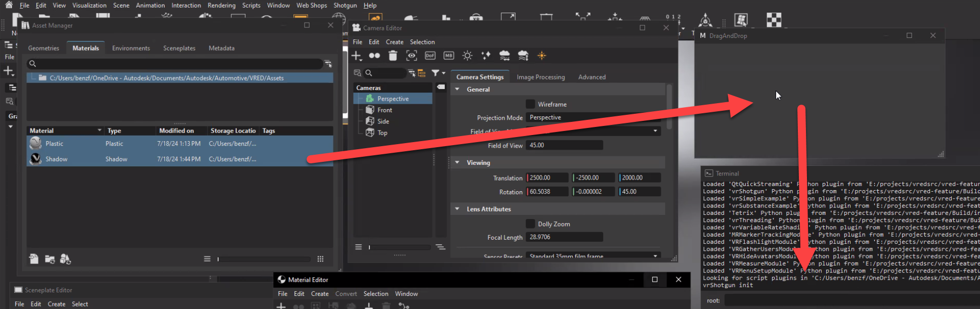Toggle the MB motion blur icon

[x=449, y=56]
